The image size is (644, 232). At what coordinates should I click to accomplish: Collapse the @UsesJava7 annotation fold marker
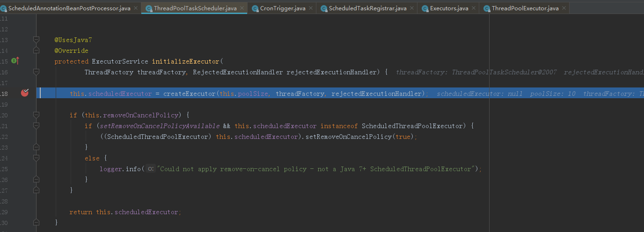(36, 40)
